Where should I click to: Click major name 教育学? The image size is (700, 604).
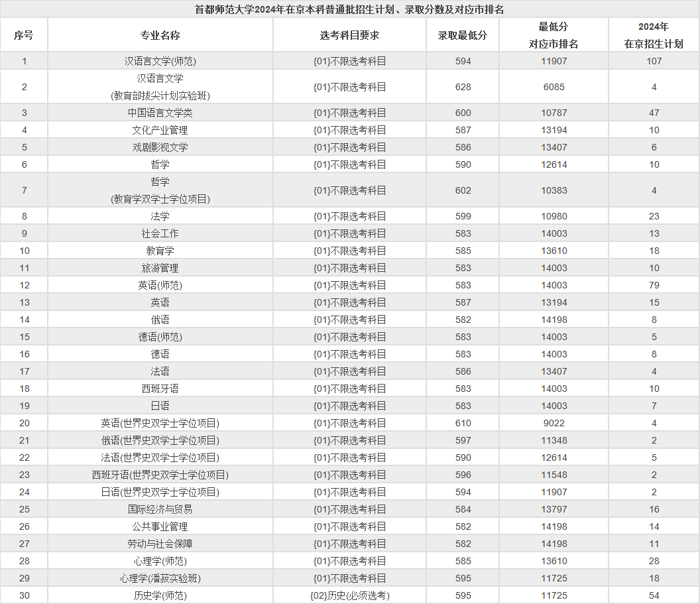pyautogui.click(x=160, y=251)
